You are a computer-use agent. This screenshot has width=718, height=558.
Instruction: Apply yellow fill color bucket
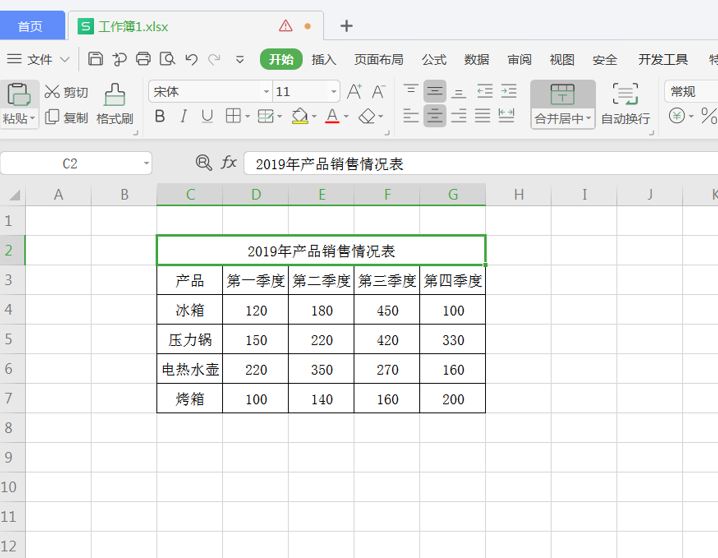300,116
